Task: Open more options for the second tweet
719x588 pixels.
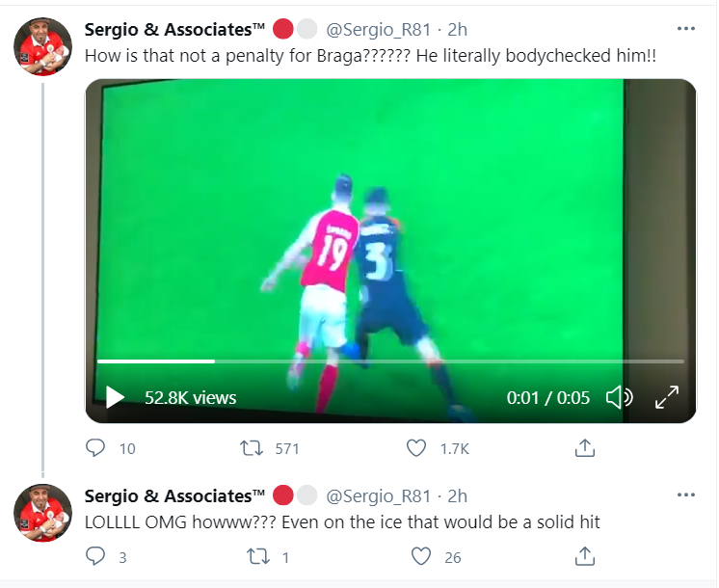Action: 686,495
